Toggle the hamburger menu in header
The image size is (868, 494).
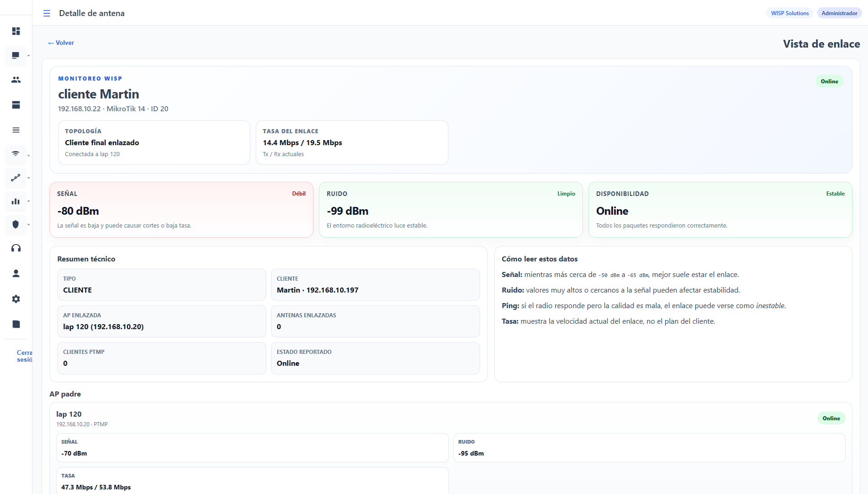click(x=47, y=13)
